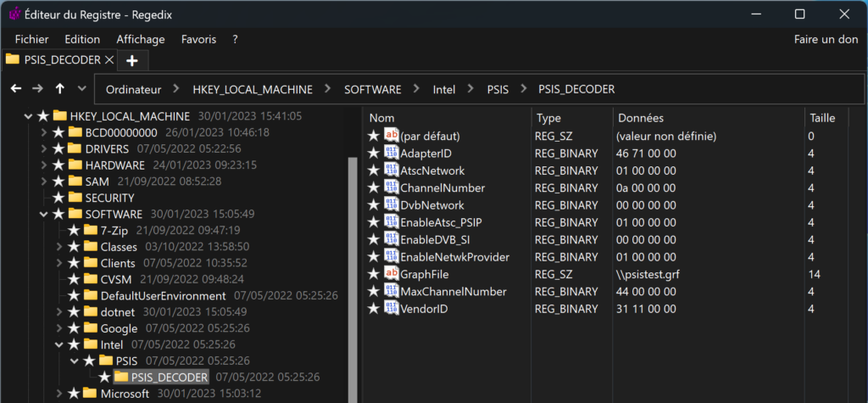868x403 pixels.
Task: Click the HARDWARE folder icon
Action: coord(75,165)
